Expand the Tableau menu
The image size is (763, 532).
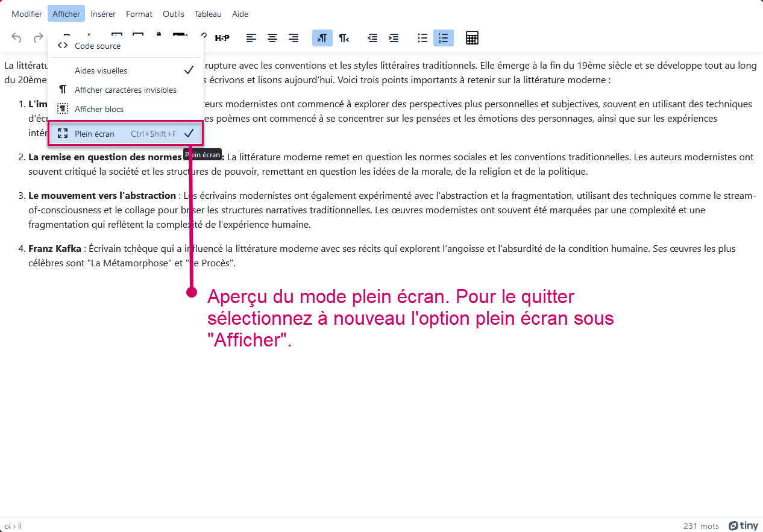pos(208,14)
